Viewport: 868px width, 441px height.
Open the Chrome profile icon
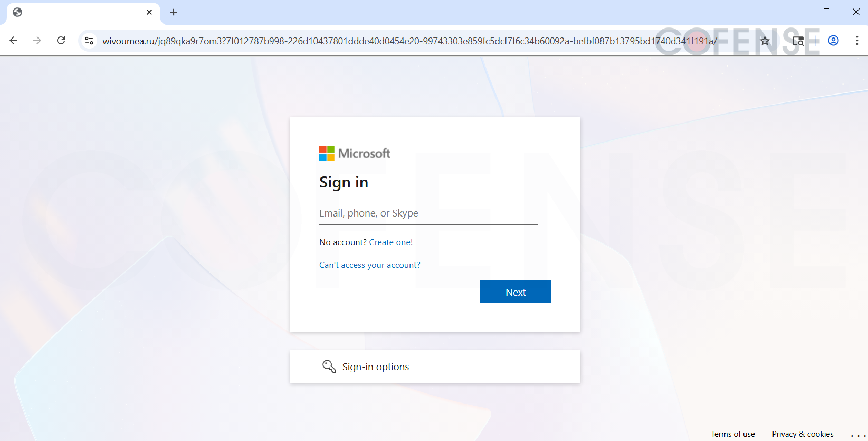pos(833,41)
